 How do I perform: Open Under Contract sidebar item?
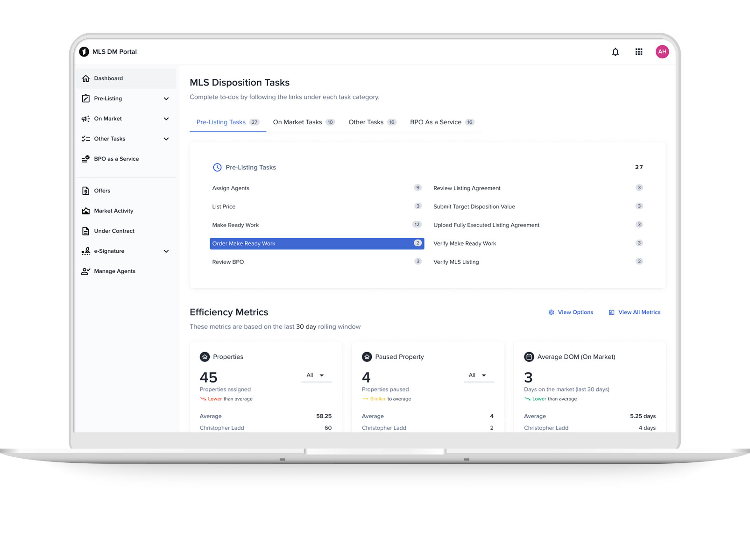coord(114,231)
